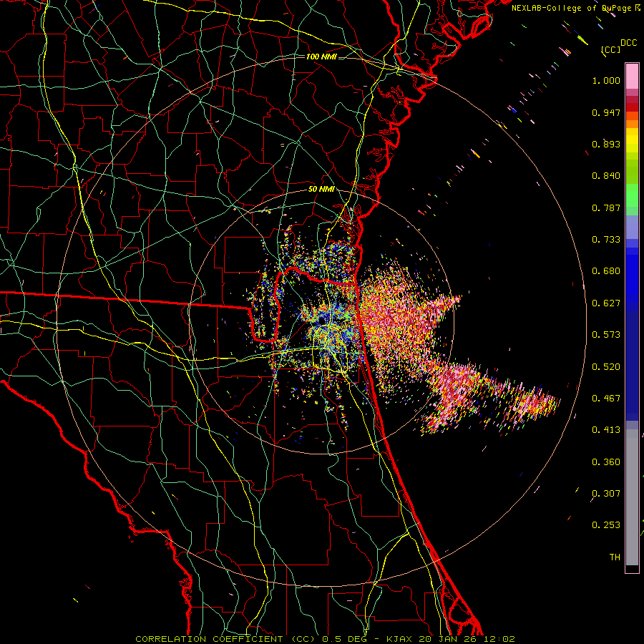Click the 50 NMI range ring label
The image size is (644, 644).
click(321, 189)
